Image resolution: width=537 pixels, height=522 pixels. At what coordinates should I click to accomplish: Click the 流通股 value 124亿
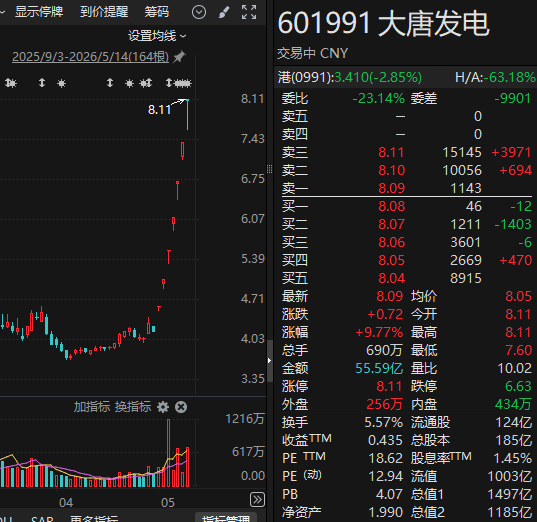514,422
